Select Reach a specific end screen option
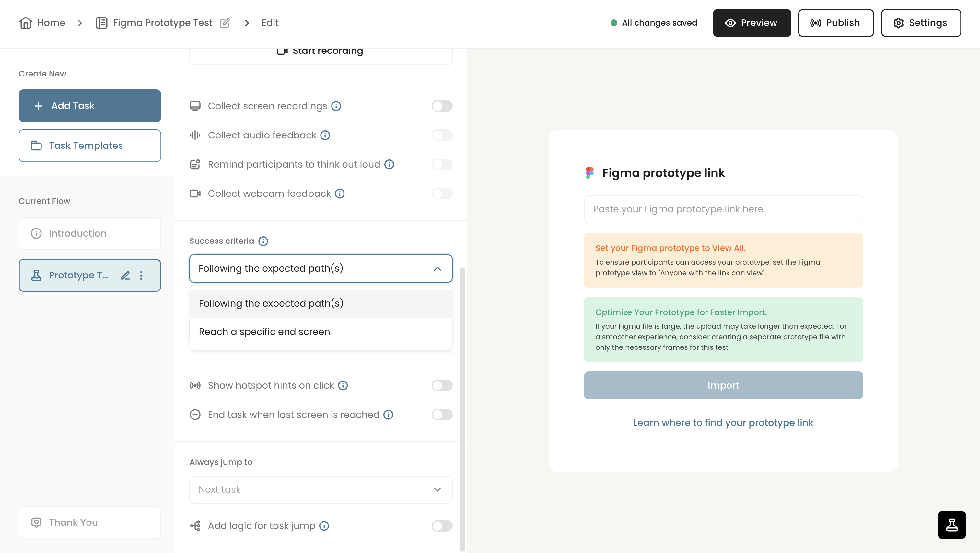Image resolution: width=980 pixels, height=553 pixels. (264, 332)
